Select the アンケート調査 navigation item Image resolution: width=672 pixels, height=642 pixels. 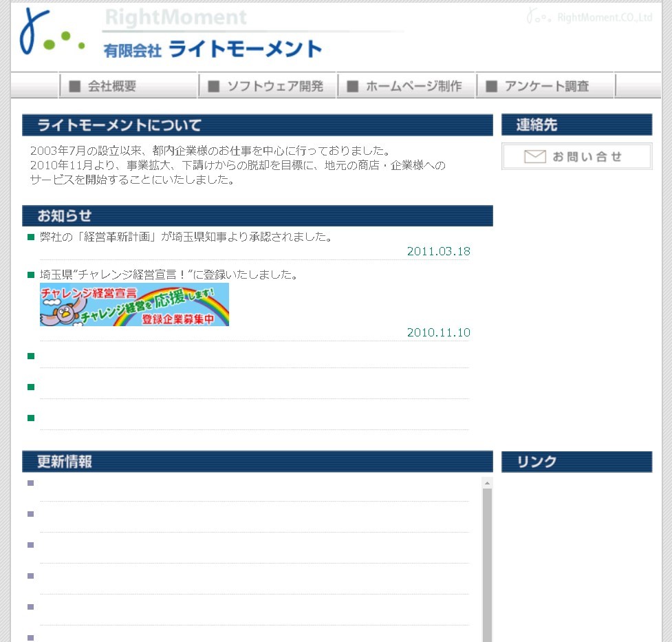pos(545,86)
